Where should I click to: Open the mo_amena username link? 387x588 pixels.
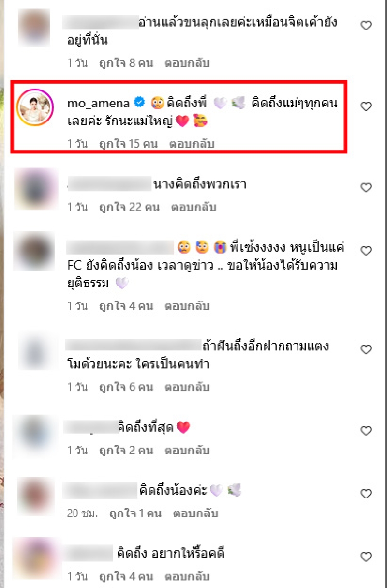pyautogui.click(x=98, y=103)
